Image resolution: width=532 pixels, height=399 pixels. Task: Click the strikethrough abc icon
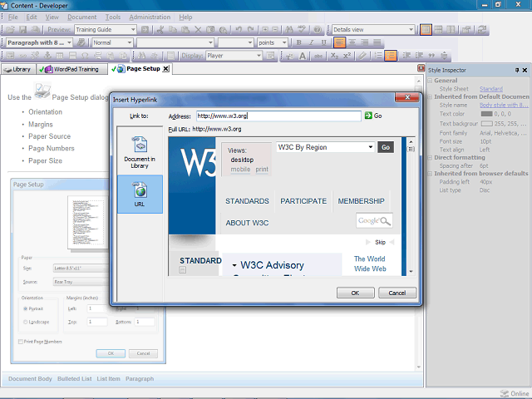pos(318,56)
